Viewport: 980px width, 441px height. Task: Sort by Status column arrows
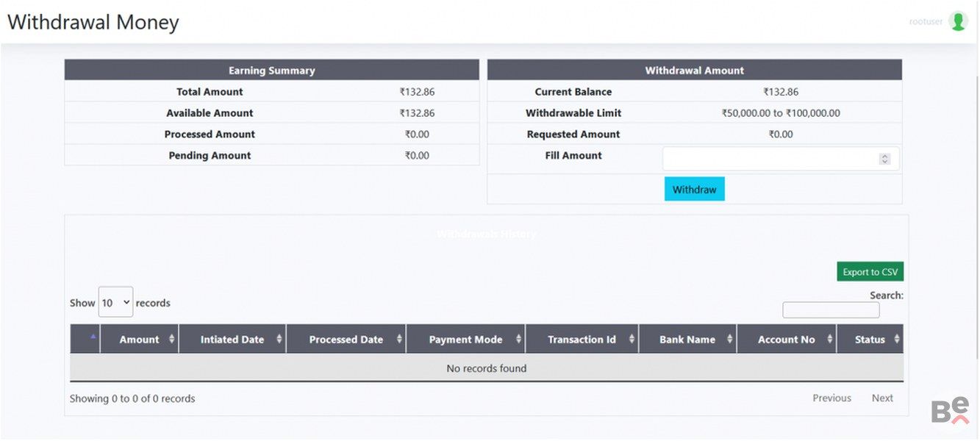pyautogui.click(x=896, y=339)
